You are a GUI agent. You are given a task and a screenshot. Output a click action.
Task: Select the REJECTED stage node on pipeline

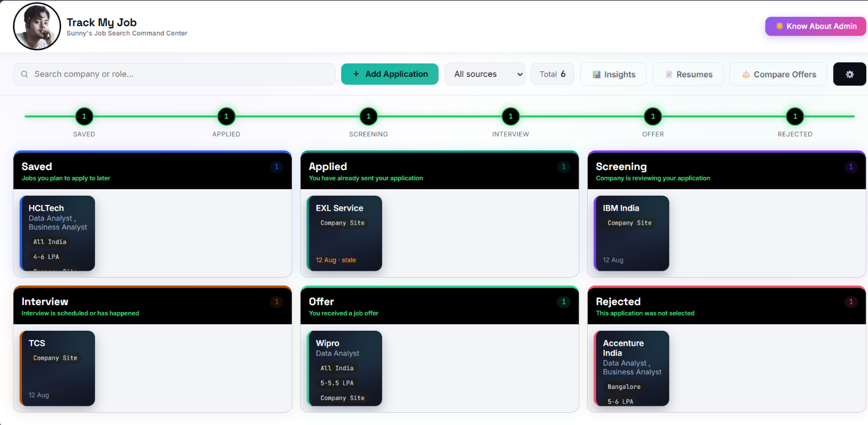tap(795, 116)
